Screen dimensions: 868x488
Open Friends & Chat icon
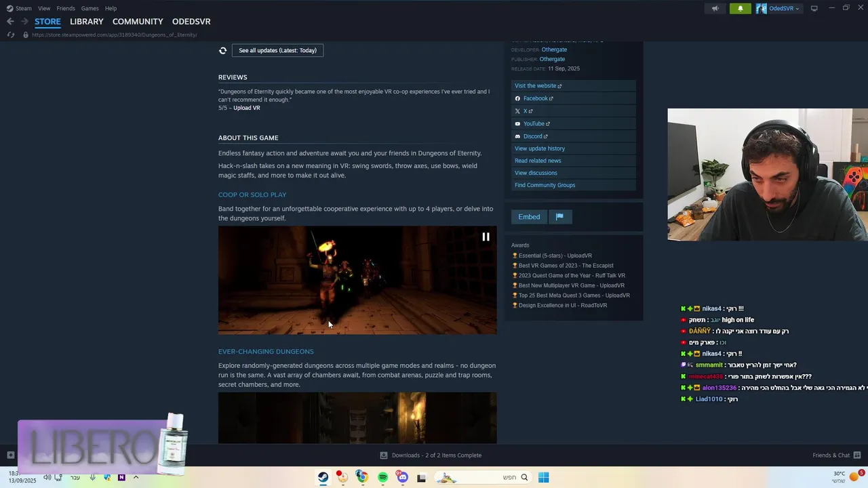coord(857,455)
